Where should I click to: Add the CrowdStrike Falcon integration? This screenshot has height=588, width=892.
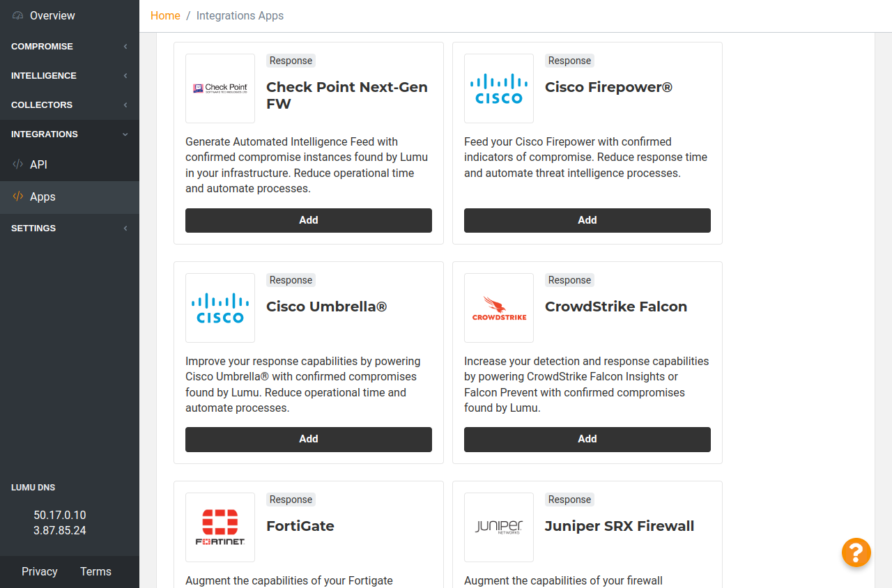[587, 439]
